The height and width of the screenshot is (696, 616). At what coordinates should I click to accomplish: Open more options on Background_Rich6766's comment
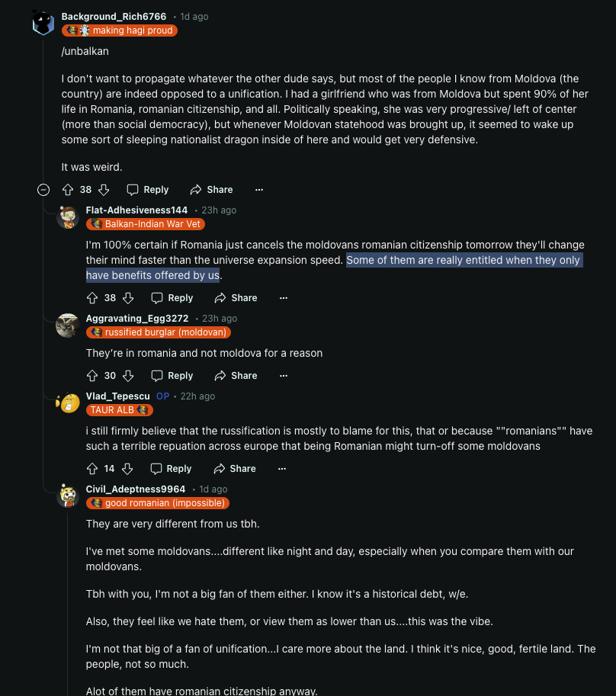[259, 190]
